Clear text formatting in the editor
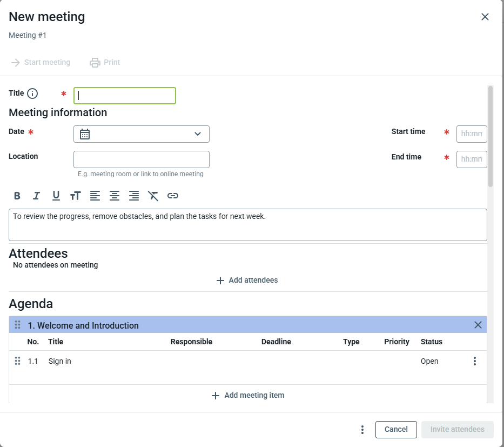The height and width of the screenshot is (447, 504). 153,196
